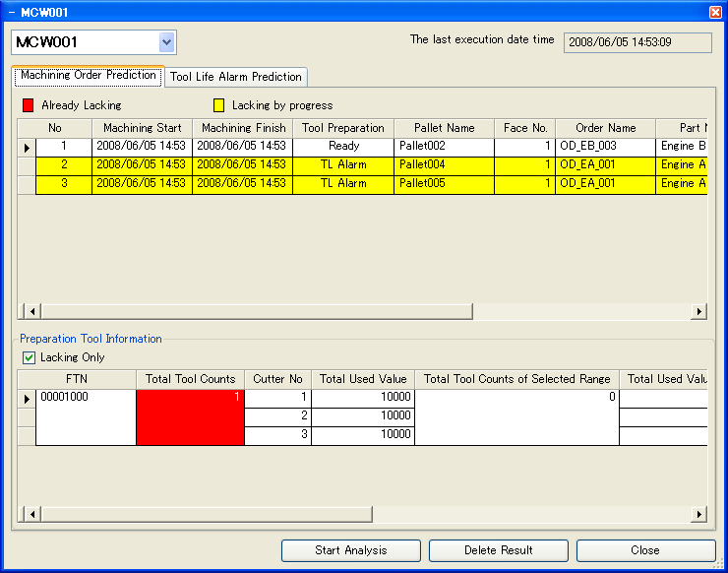
Task: Click the row selector arrow for order No 1
Action: [x=27, y=148]
